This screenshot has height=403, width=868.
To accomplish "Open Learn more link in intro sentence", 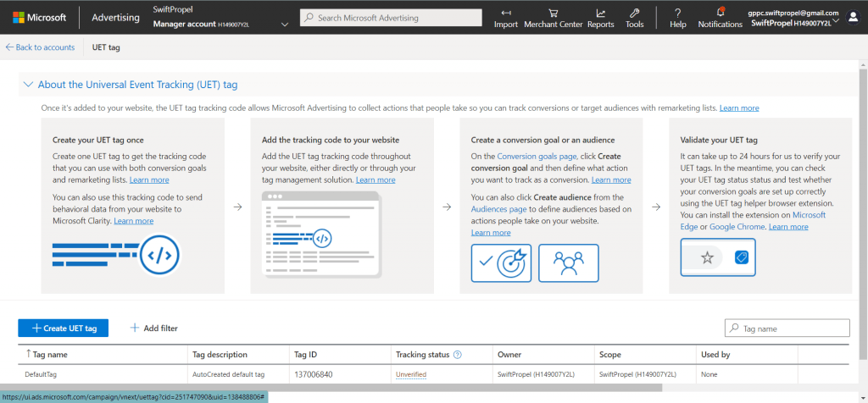I will pos(739,108).
